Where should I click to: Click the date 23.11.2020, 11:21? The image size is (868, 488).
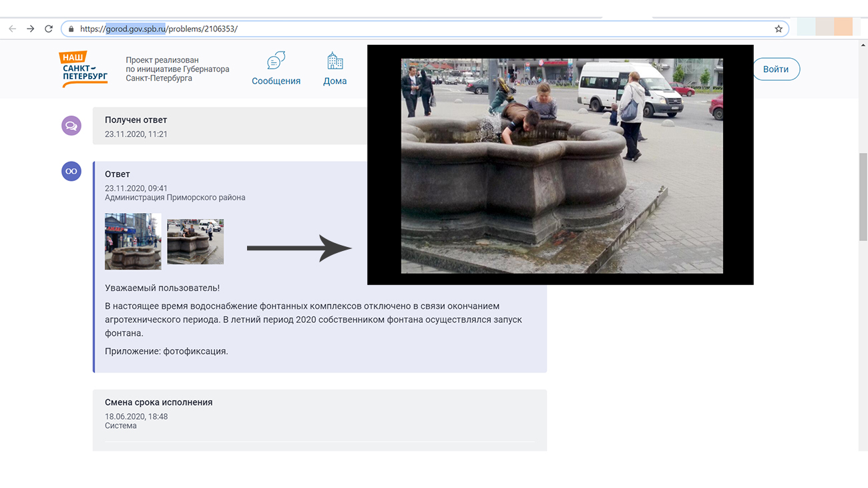point(136,134)
